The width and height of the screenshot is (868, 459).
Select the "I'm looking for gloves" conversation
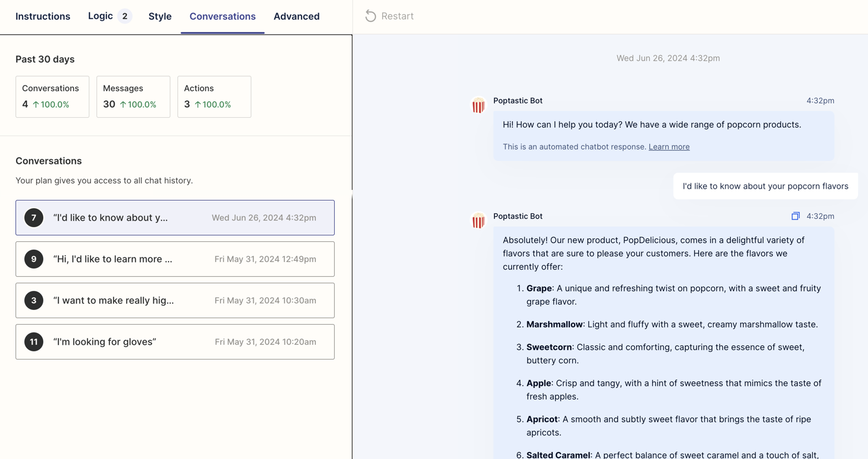175,341
